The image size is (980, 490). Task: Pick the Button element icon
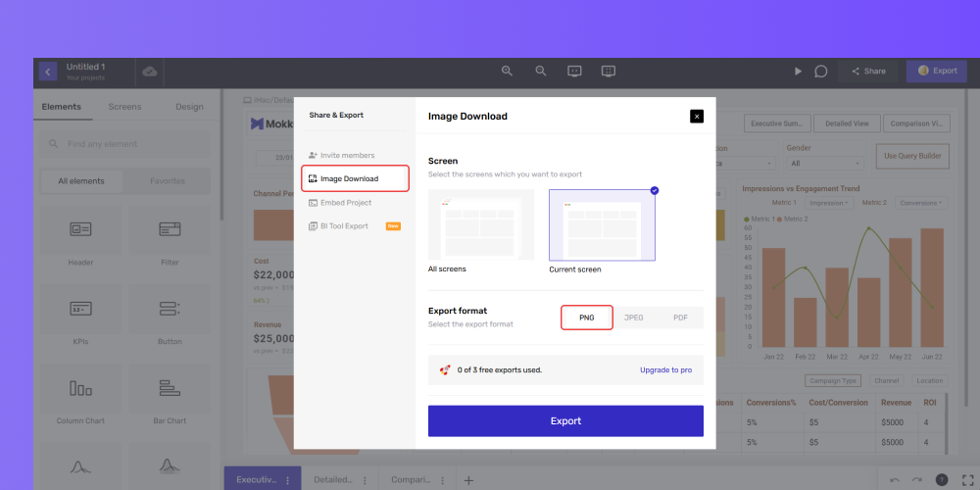[x=170, y=308]
